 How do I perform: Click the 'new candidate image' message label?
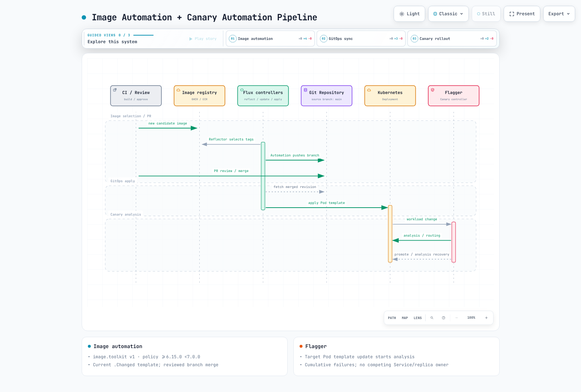click(x=168, y=123)
